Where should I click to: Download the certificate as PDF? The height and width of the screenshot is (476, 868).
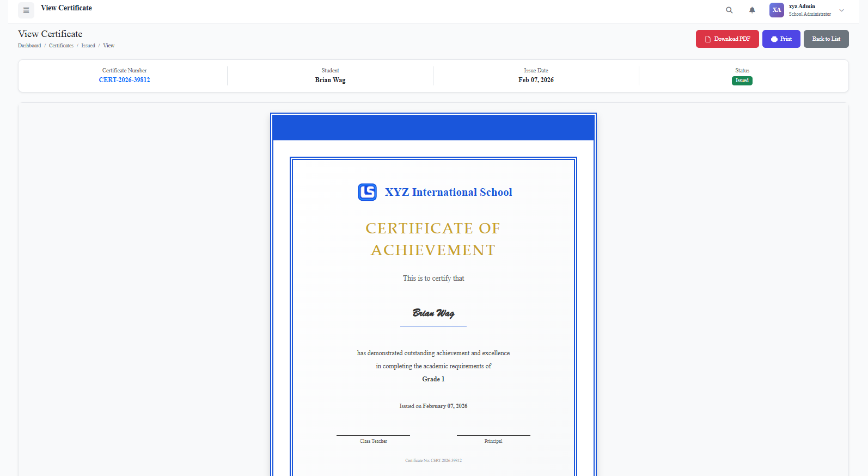click(727, 39)
